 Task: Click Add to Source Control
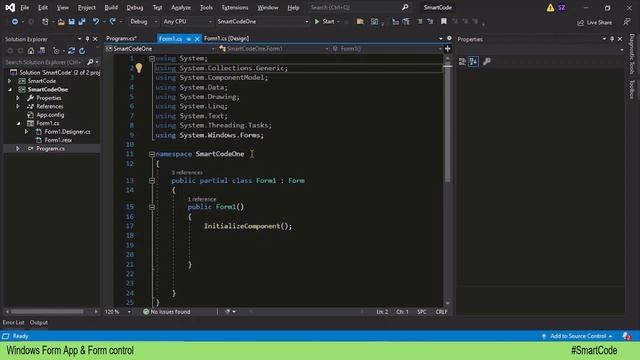578,336
